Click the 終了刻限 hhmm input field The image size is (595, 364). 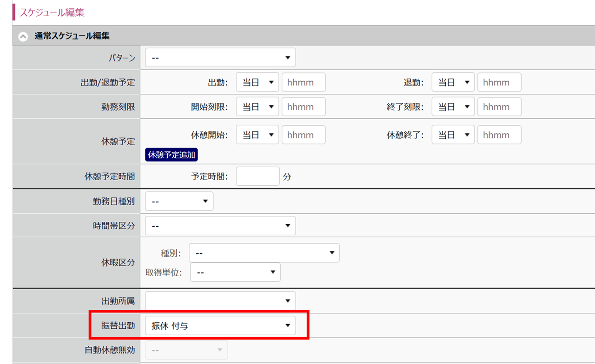click(499, 107)
